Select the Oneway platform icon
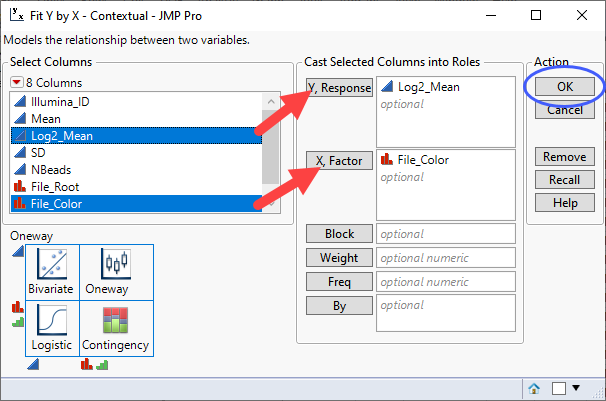Screen dimensions: 606x401 116,273
